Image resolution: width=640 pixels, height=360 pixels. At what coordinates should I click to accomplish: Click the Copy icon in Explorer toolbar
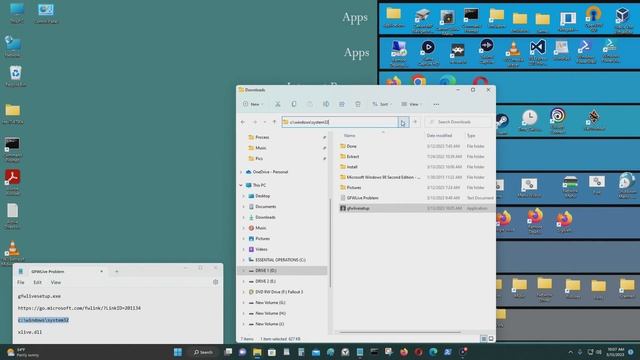(x=294, y=104)
